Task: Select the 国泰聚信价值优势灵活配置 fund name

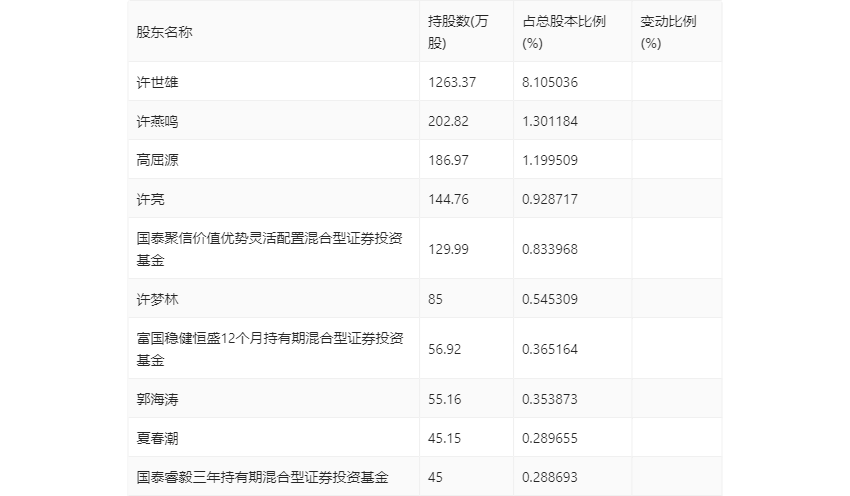Action: click(269, 249)
